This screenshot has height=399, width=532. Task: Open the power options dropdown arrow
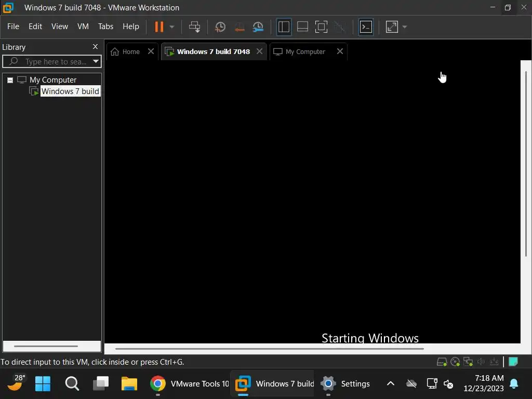[x=172, y=27]
